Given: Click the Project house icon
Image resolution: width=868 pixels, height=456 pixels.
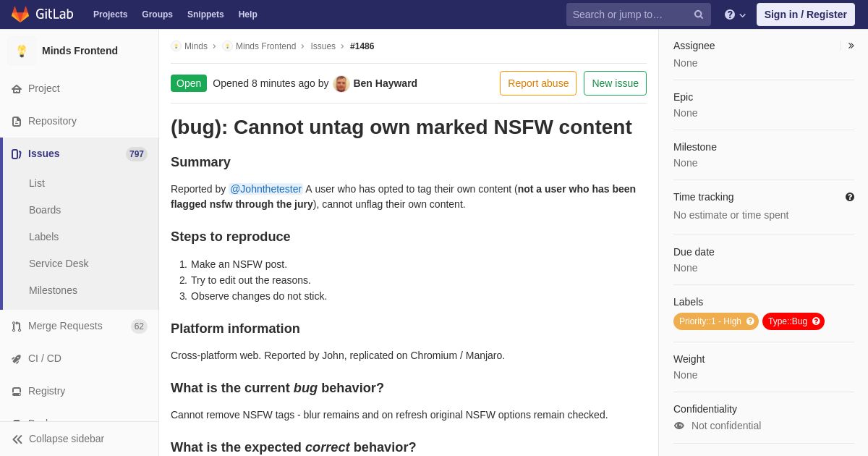Looking at the screenshot, I should tap(17, 89).
